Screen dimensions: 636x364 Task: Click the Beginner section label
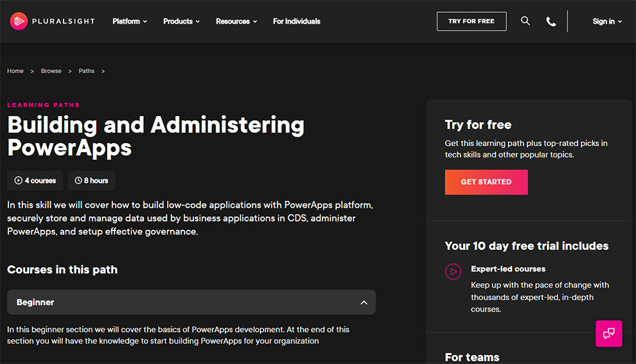pyautogui.click(x=35, y=302)
